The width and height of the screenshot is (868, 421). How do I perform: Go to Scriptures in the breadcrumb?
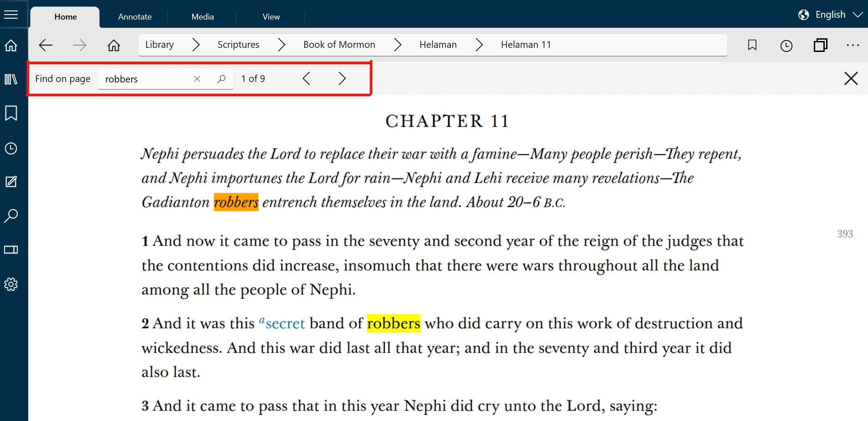coord(238,45)
